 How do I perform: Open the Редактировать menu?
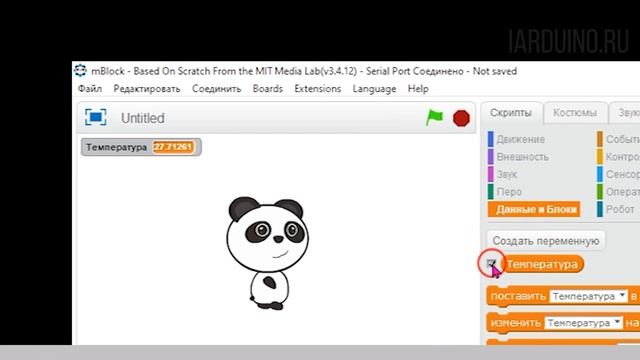tap(147, 89)
